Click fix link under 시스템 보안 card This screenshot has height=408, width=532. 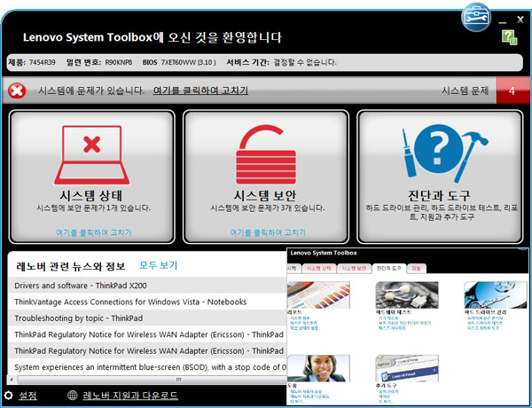(268, 232)
